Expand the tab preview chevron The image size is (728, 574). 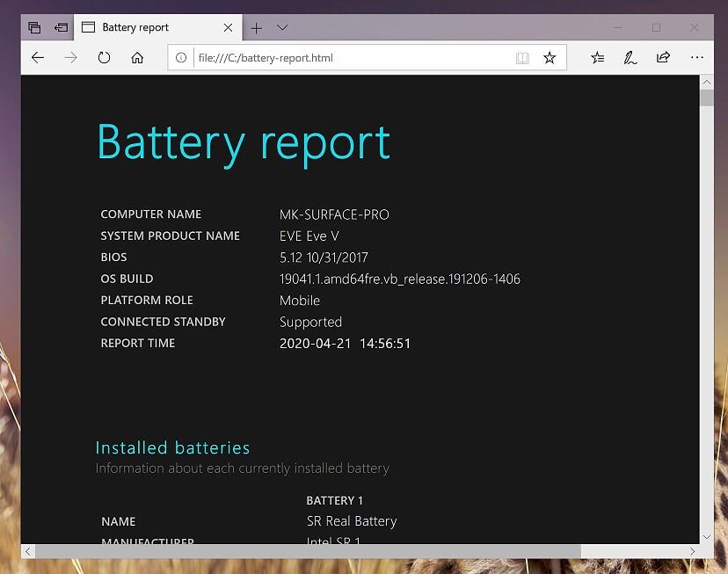282,27
